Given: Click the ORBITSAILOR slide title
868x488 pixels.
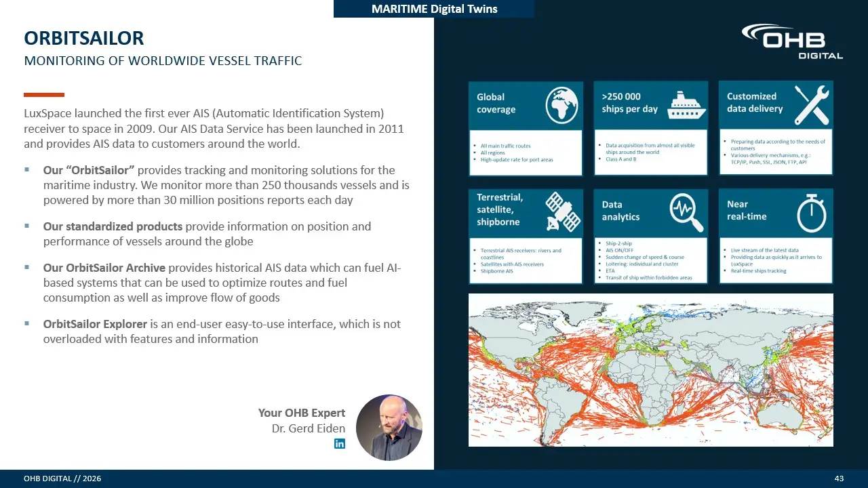Looking at the screenshot, I should click(x=84, y=38).
